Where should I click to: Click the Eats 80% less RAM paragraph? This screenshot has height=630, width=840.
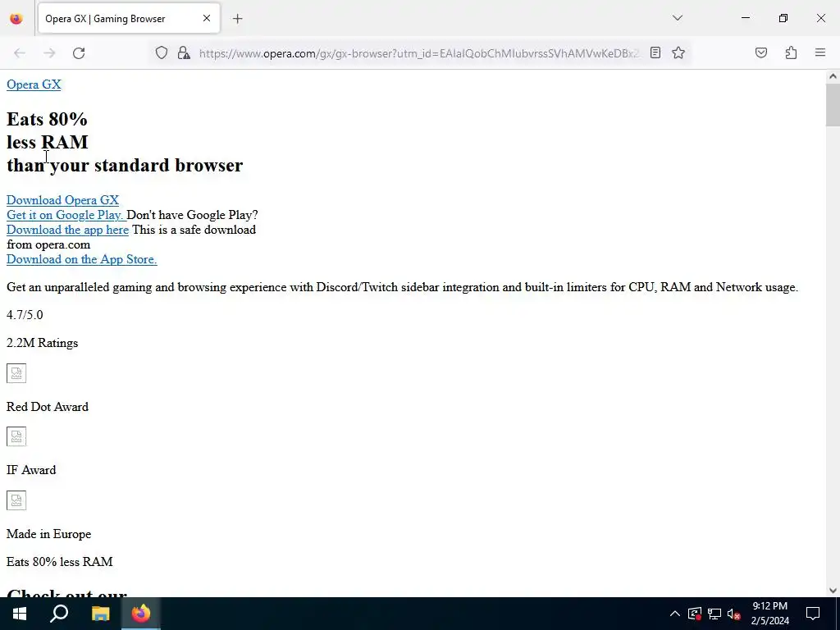point(59,562)
